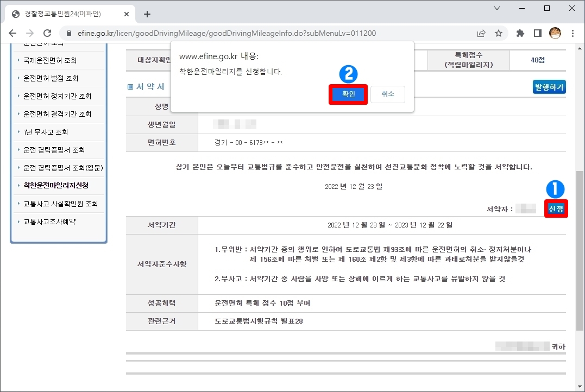Open 국제운전면허 조회 menu

[50, 60]
